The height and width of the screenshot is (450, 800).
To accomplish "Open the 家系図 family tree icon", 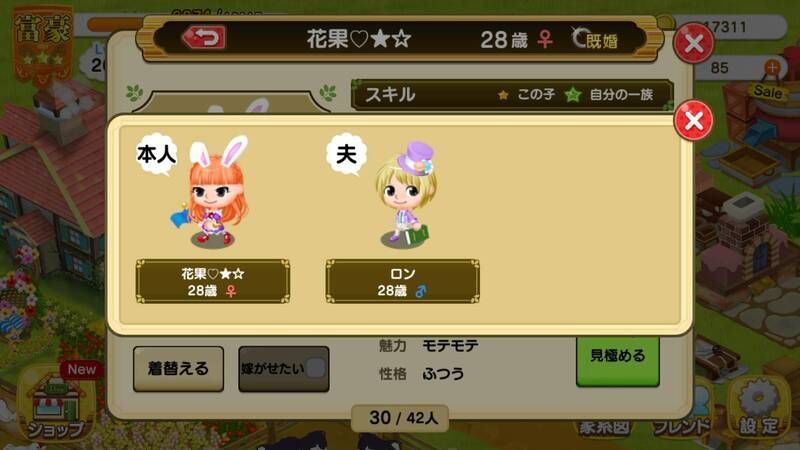I will 605,427.
